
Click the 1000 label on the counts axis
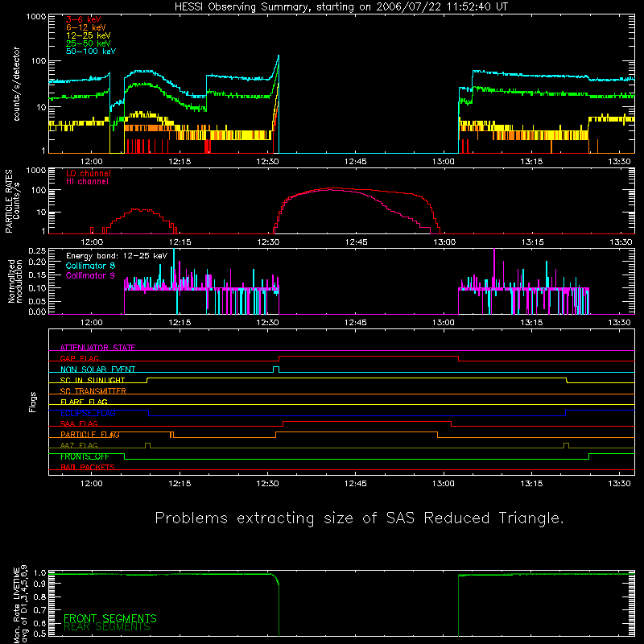tap(36, 17)
